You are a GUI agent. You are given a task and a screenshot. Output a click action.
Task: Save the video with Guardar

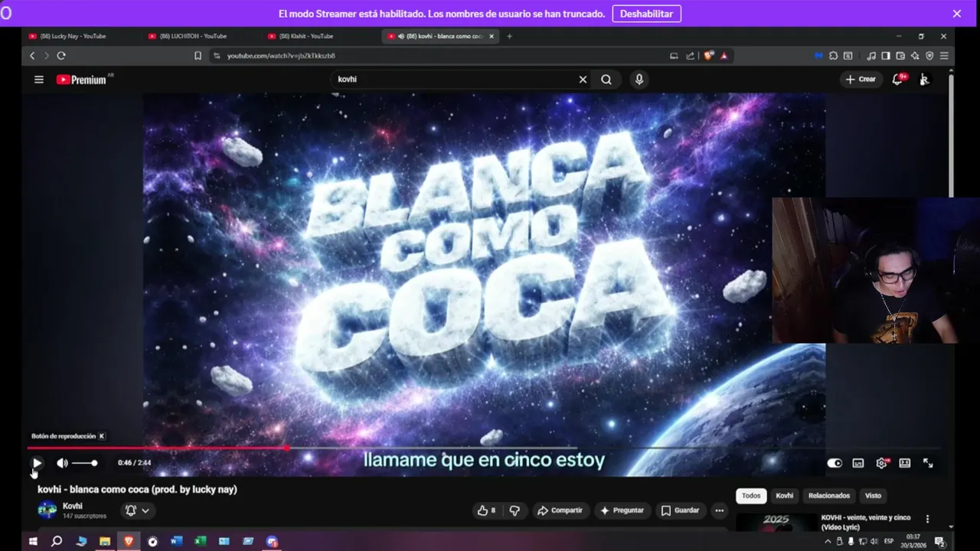coord(680,510)
